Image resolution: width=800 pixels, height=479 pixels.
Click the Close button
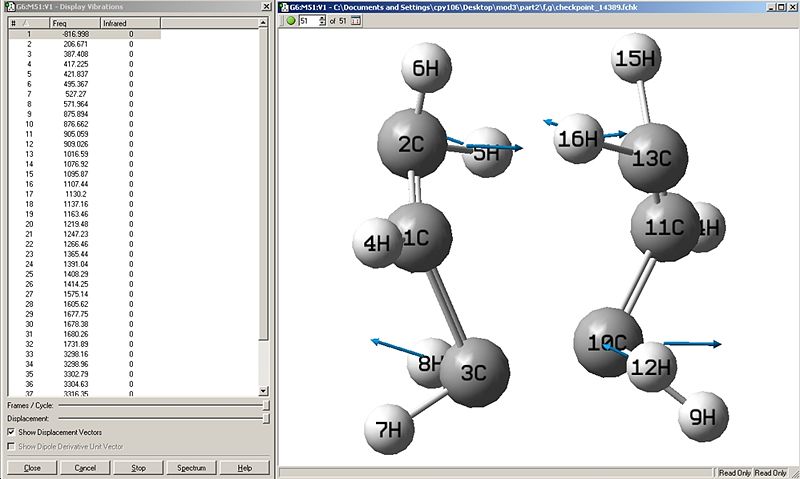click(32, 468)
